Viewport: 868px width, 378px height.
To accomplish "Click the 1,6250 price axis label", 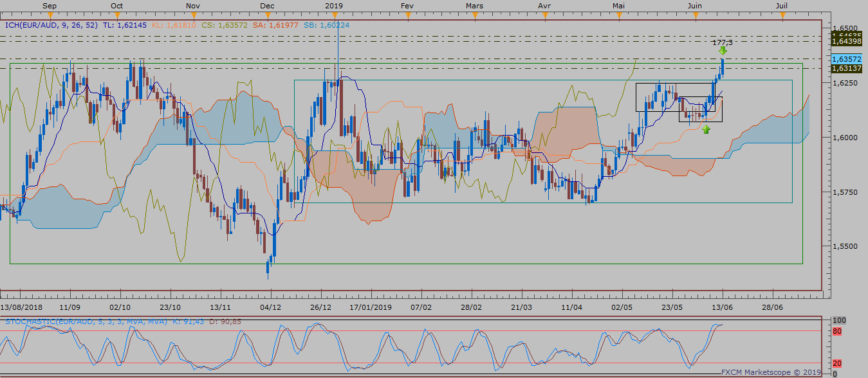I will pyautogui.click(x=844, y=84).
